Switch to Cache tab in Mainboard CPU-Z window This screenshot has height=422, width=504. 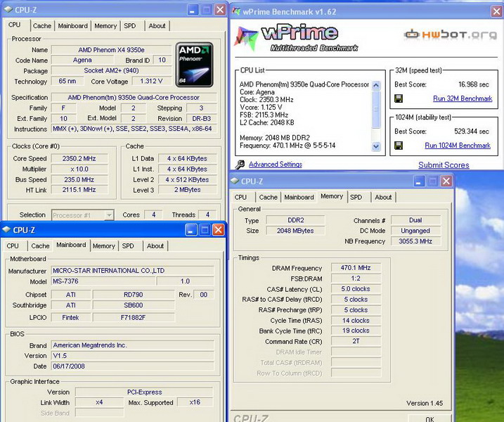tap(40, 245)
